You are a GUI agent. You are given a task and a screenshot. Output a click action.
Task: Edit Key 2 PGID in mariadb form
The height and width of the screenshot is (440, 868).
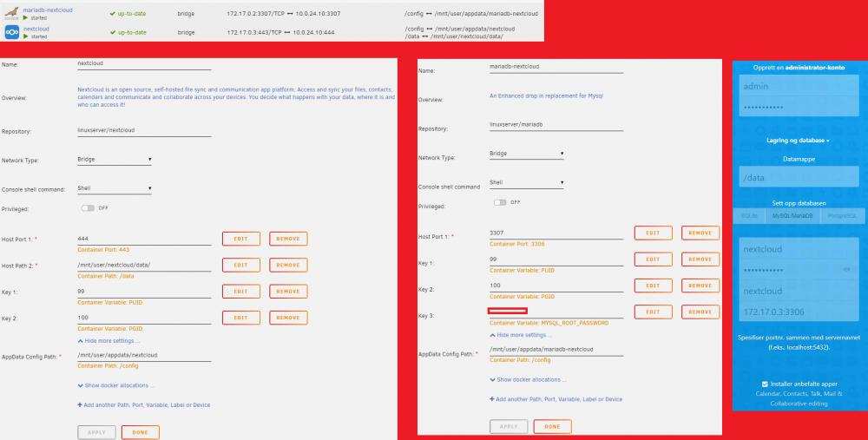[x=654, y=286]
